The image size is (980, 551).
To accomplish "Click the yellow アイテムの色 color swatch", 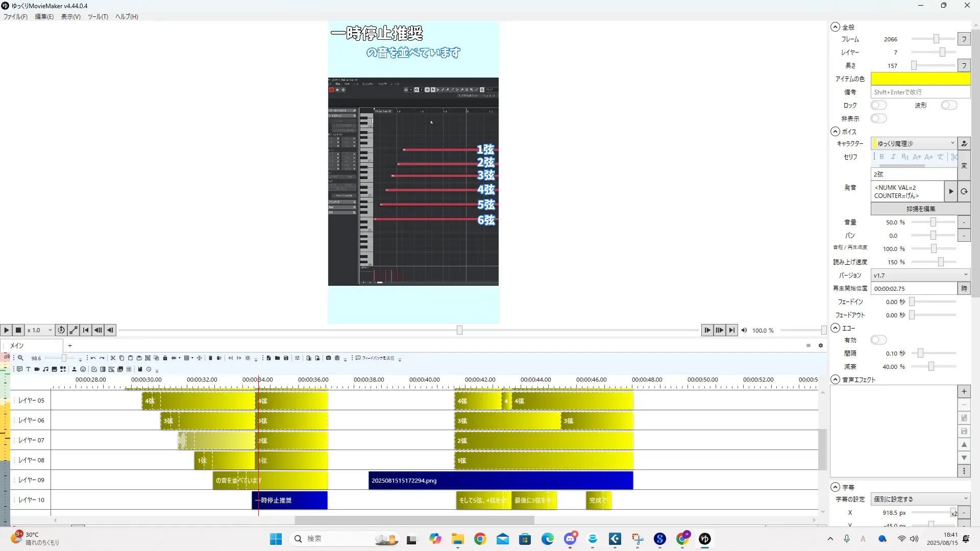I will click(920, 79).
